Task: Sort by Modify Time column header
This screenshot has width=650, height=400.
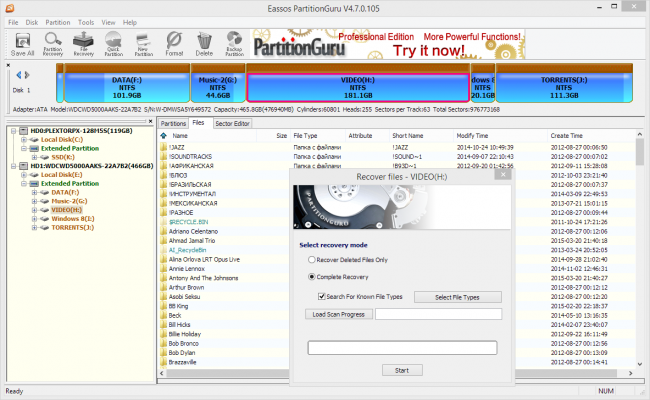Action: point(500,136)
